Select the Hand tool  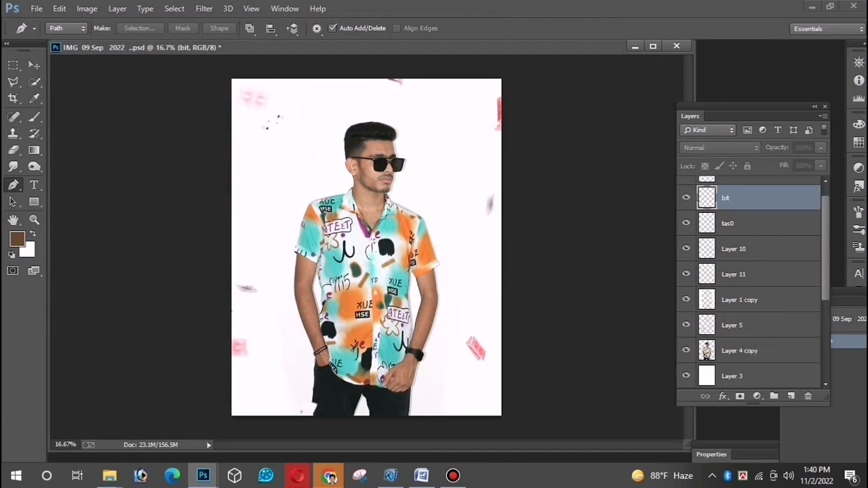click(x=13, y=220)
